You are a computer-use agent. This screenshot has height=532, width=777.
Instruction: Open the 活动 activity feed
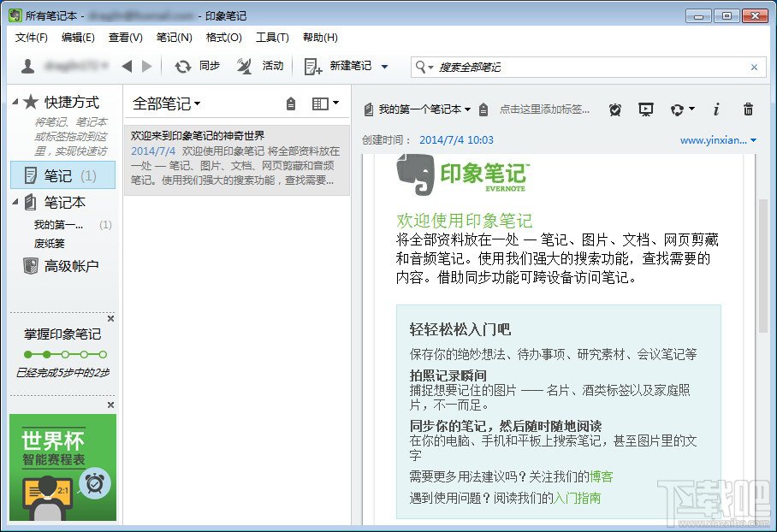(x=259, y=66)
